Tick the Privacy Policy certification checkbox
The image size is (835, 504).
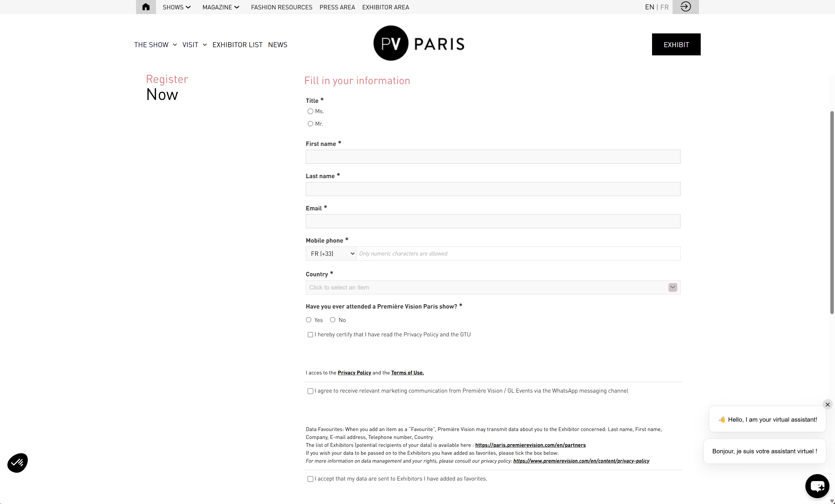click(310, 335)
